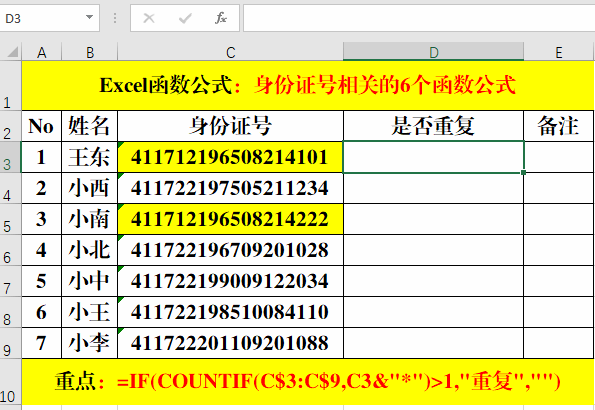Screen dimensions: 595x410
Task: Click the '备注' cell in 王东's row
Action: point(559,157)
